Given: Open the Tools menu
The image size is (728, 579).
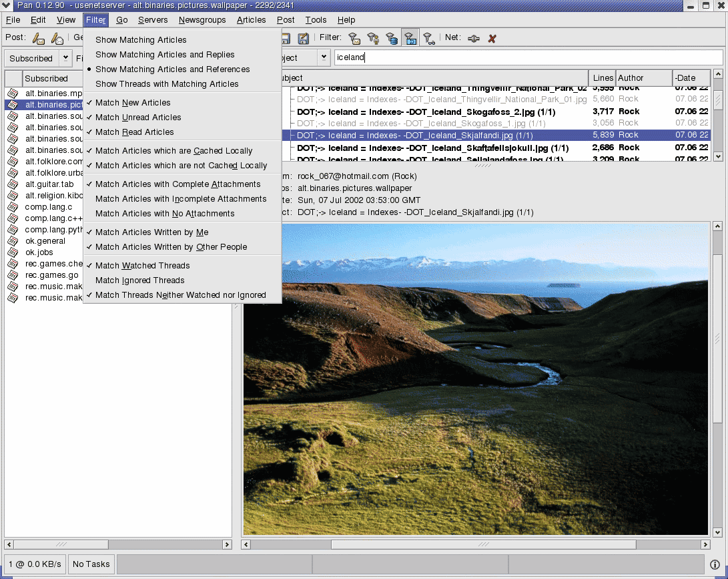Looking at the screenshot, I should [316, 20].
